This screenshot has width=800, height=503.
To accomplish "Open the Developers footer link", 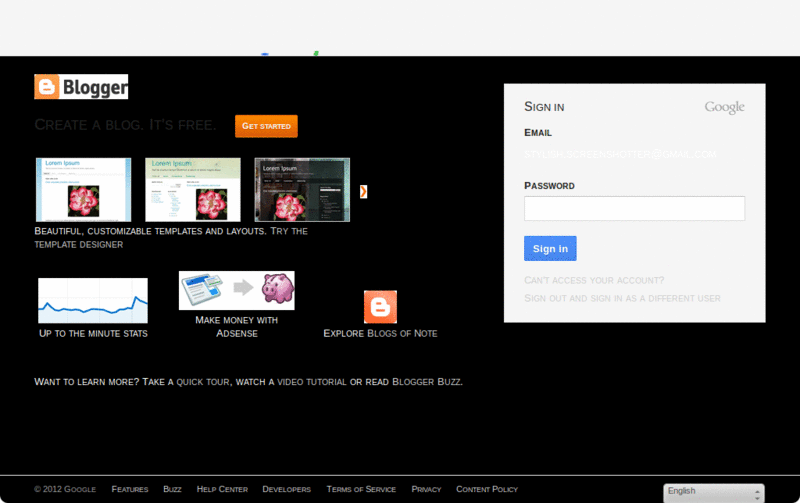I will point(287,489).
